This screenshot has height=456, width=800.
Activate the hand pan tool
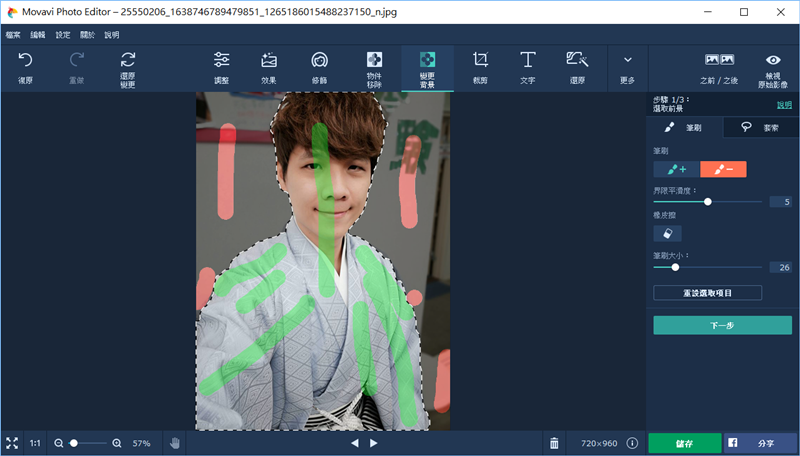(175, 443)
